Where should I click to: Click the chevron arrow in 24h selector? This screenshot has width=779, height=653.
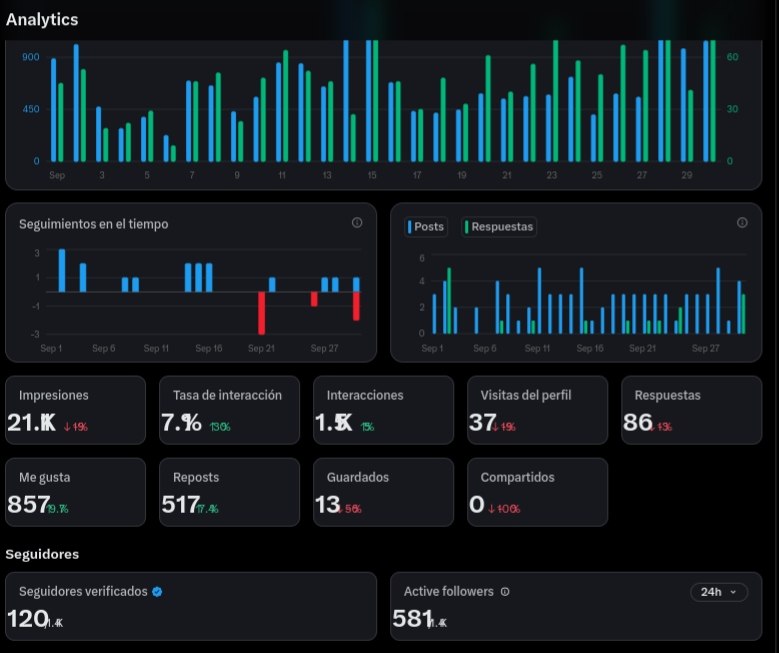[x=733, y=592]
